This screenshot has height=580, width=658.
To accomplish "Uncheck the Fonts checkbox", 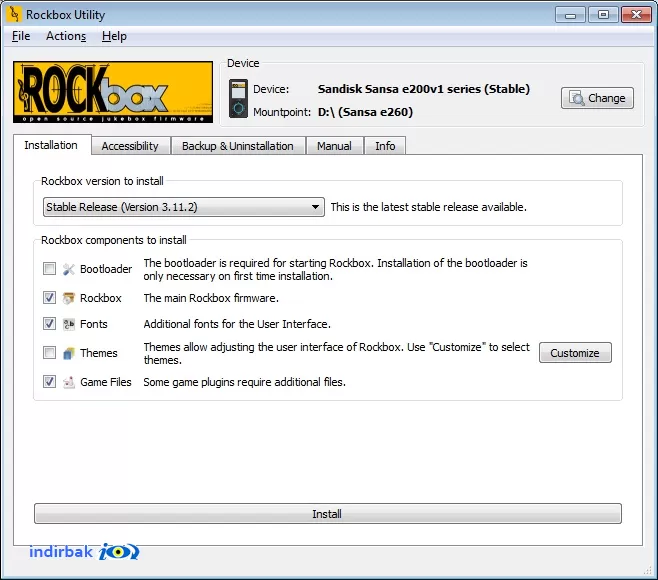I will (x=50, y=324).
